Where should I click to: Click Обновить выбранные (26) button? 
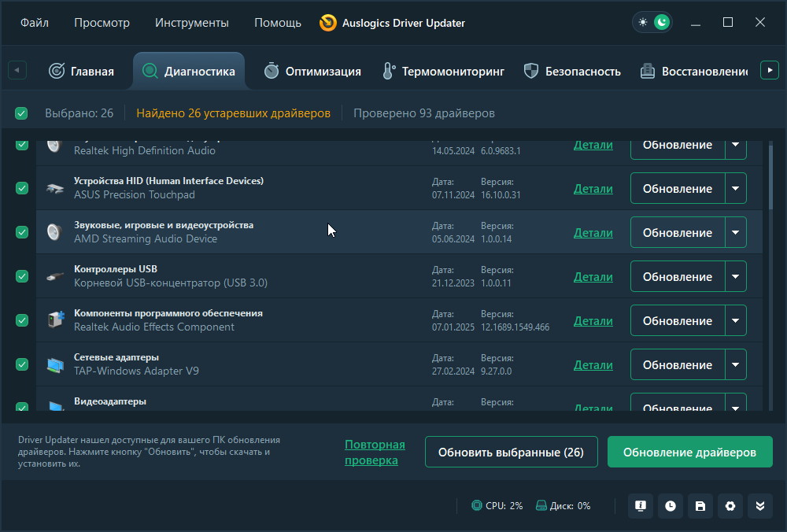[x=512, y=452]
